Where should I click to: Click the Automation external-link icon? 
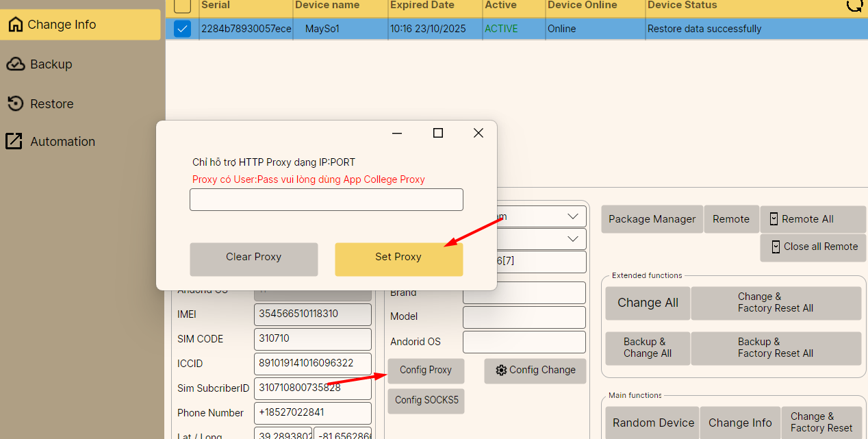(x=14, y=141)
